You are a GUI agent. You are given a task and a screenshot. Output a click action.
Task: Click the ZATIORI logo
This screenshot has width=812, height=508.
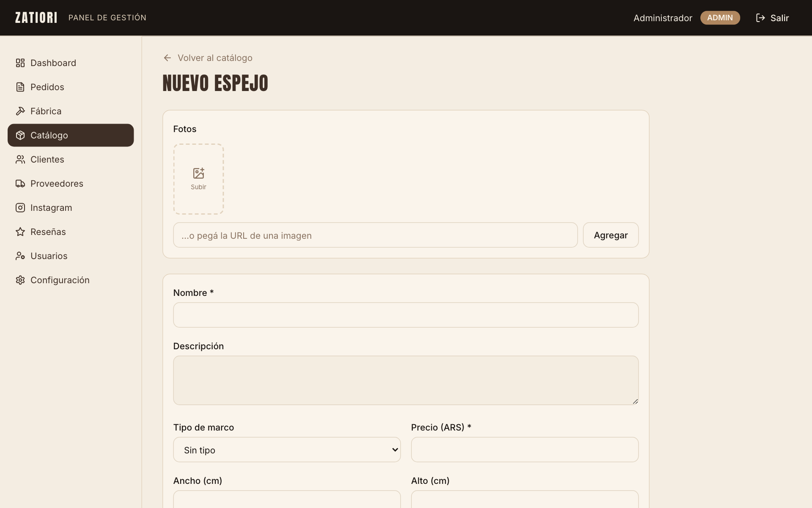[36, 18]
